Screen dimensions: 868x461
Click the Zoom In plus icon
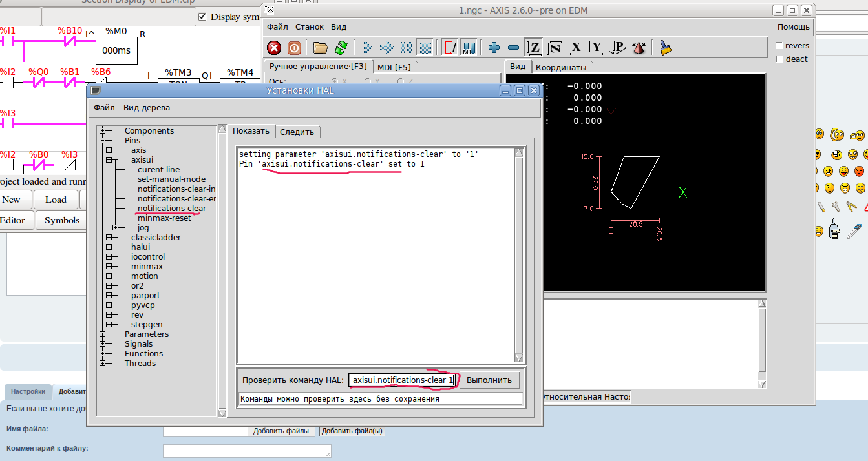pyautogui.click(x=494, y=48)
